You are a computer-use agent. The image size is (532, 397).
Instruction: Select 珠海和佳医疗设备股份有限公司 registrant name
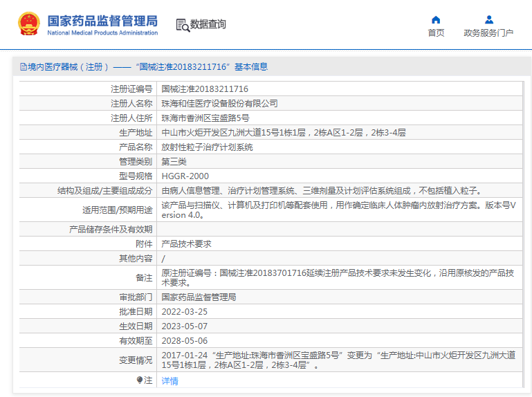[x=219, y=104]
